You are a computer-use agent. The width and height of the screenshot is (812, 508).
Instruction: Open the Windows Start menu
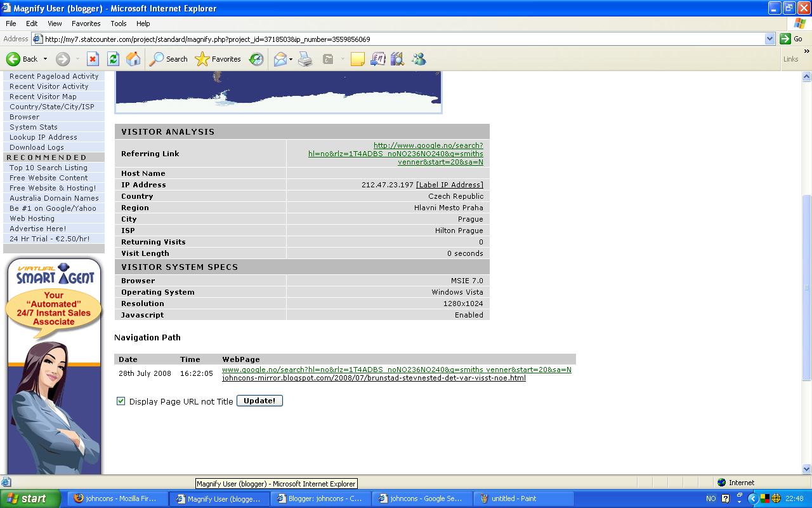[30, 498]
